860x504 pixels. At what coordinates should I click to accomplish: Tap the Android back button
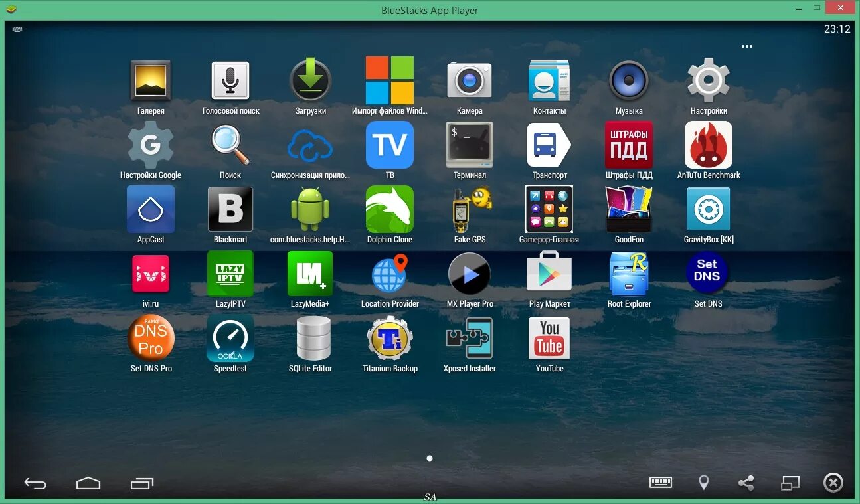[x=35, y=483]
